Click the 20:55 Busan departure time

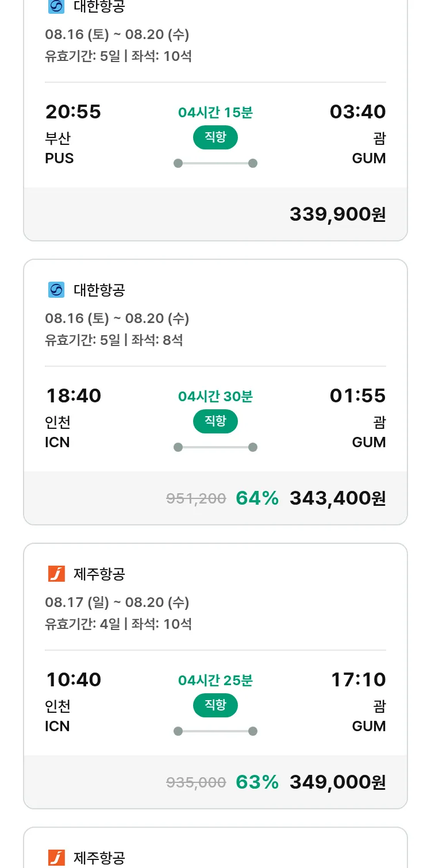[74, 112]
